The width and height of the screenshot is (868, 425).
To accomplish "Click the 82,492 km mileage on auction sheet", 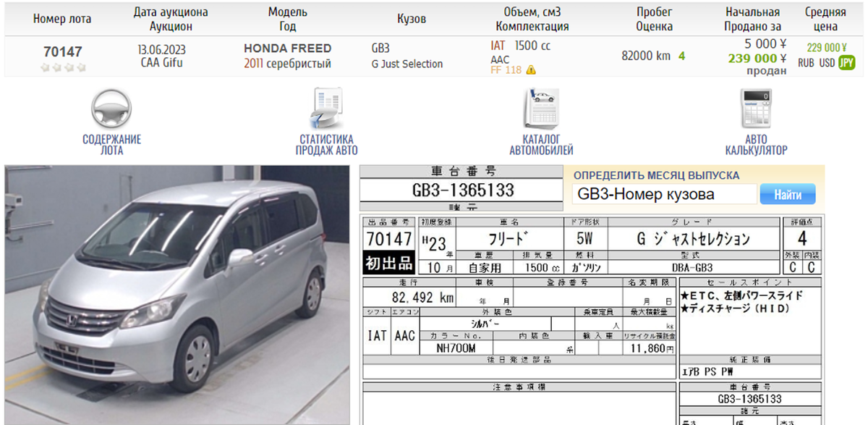I will click(422, 298).
